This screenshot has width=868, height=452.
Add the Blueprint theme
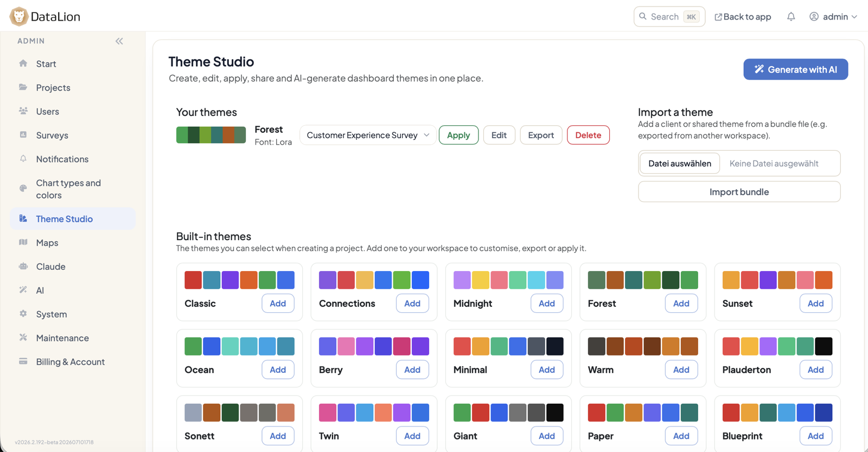[x=816, y=436]
